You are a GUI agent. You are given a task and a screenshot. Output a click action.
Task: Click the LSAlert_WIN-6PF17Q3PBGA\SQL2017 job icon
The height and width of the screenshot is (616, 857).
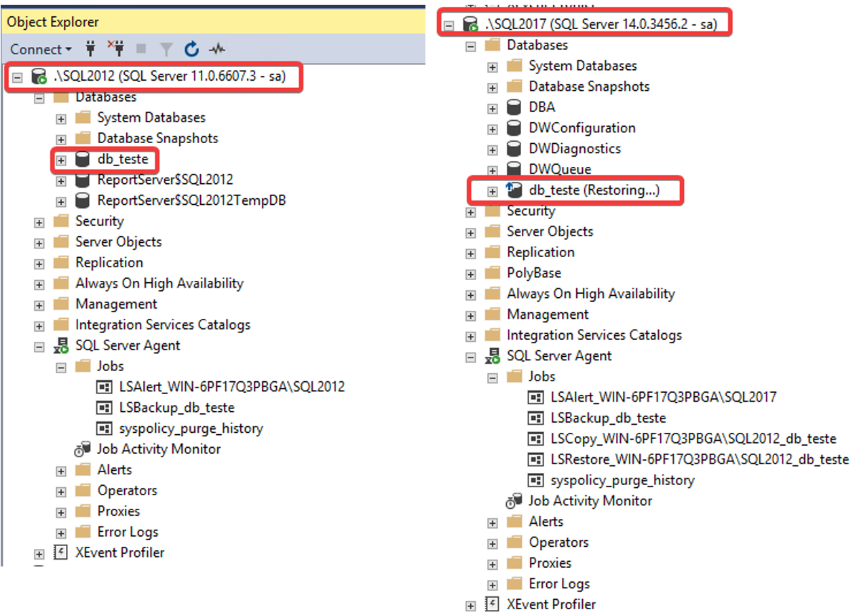click(536, 398)
